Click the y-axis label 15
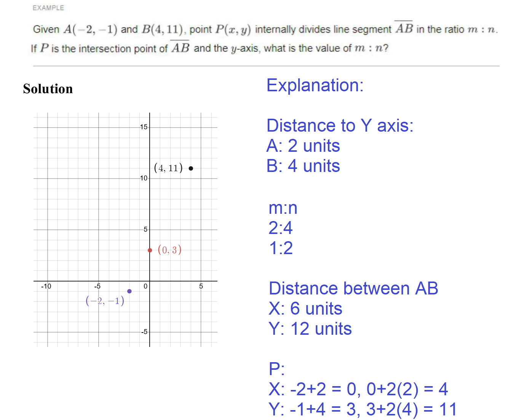524x420 pixels. [144, 127]
